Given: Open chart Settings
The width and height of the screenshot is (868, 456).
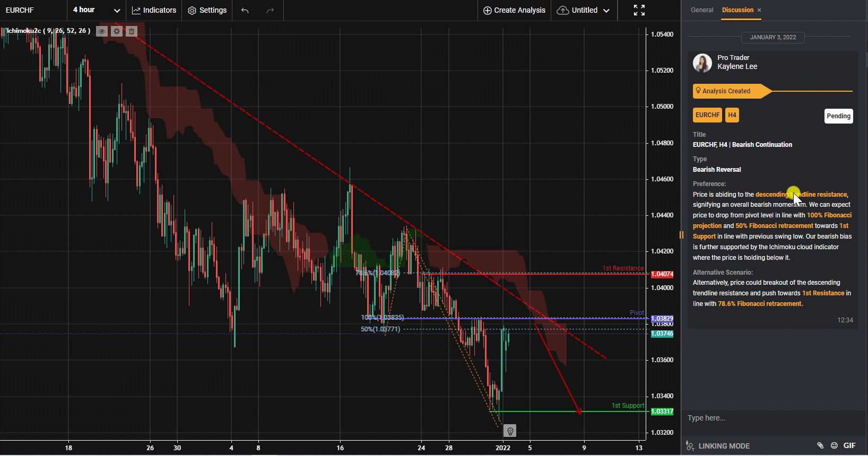Looking at the screenshot, I should [x=207, y=10].
